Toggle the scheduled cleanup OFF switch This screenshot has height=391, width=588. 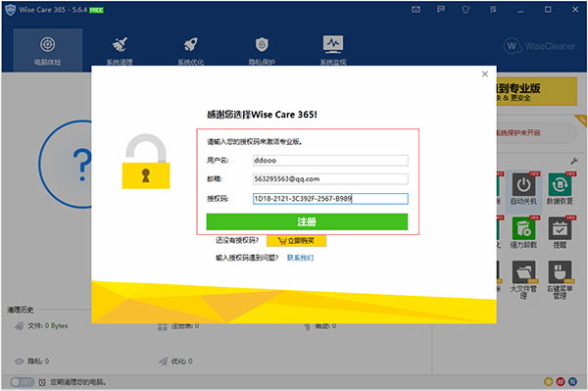pyautogui.click(x=23, y=382)
